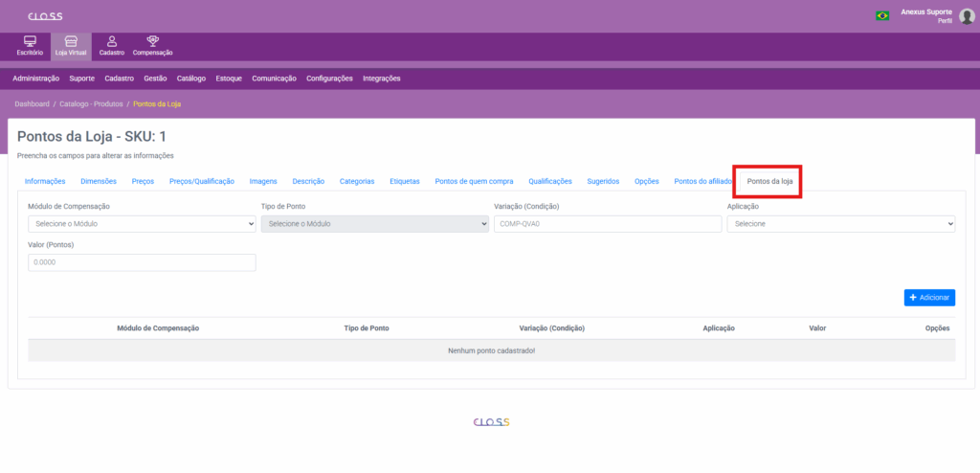Open the user profile avatar
This screenshot has height=473, width=980.
[966, 15]
